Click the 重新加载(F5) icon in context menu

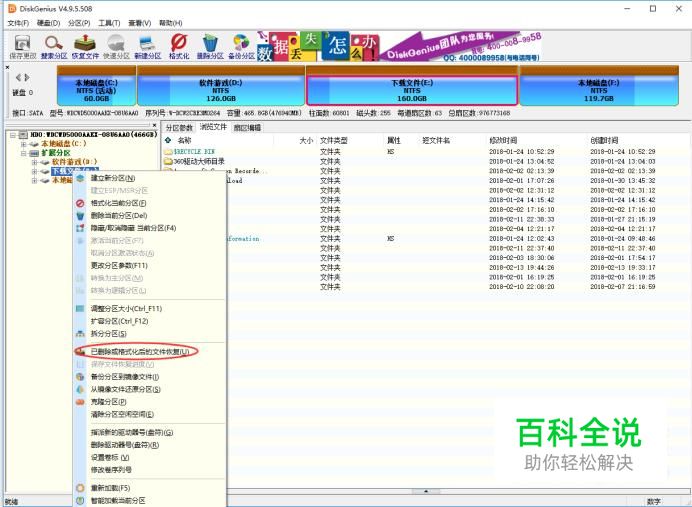point(80,488)
